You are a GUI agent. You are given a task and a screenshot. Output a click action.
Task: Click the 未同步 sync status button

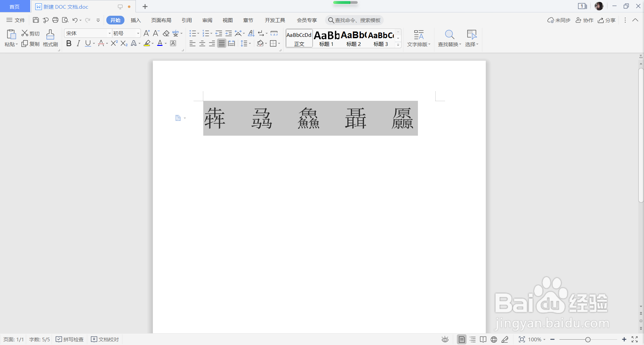[559, 20]
